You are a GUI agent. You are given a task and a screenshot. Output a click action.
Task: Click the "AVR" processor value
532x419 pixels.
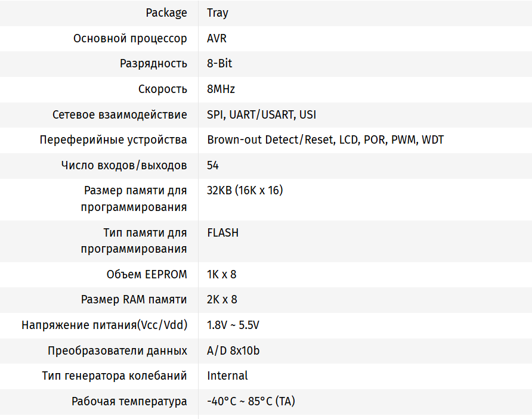coord(216,38)
